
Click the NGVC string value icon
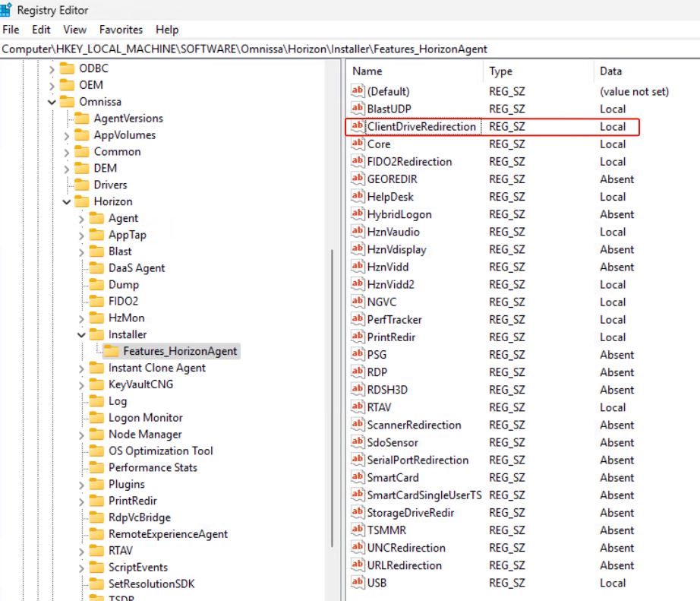[x=358, y=302]
